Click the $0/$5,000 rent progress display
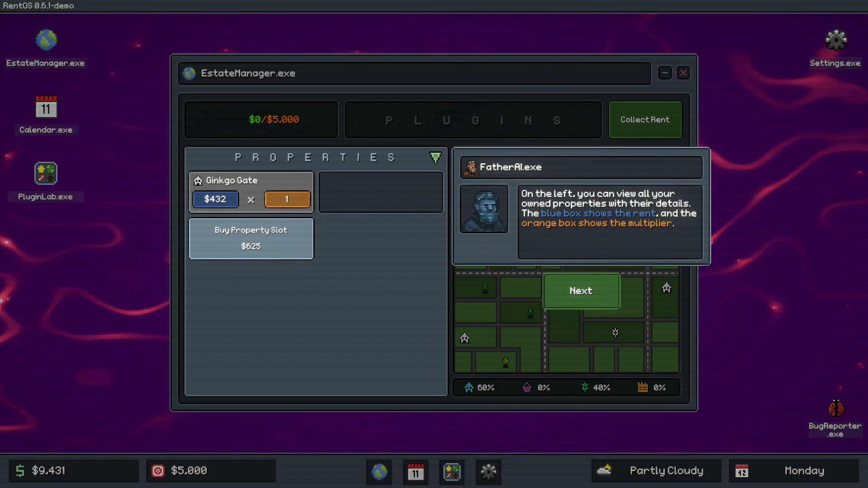 [x=261, y=119]
